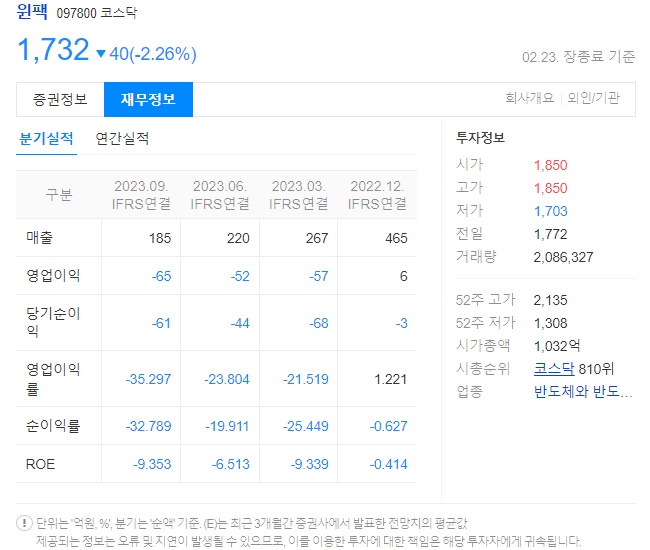
Task: Click the 2022.12. IFRS연결 column header
Action: [x=377, y=195]
